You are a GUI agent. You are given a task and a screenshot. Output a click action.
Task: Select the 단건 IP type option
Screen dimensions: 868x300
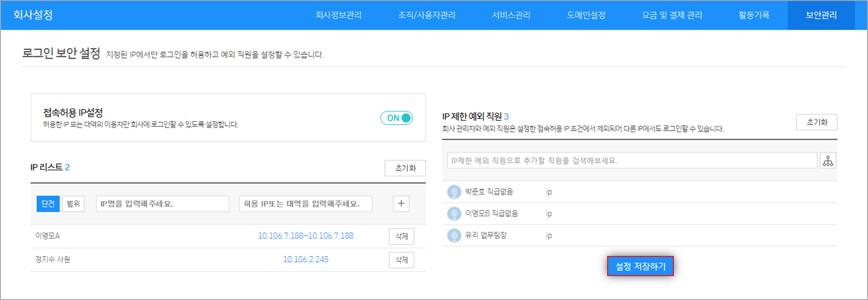coord(48,204)
